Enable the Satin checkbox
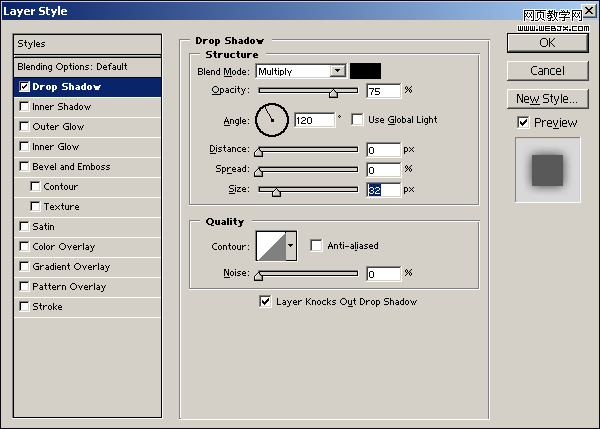600x429 pixels. [x=24, y=226]
